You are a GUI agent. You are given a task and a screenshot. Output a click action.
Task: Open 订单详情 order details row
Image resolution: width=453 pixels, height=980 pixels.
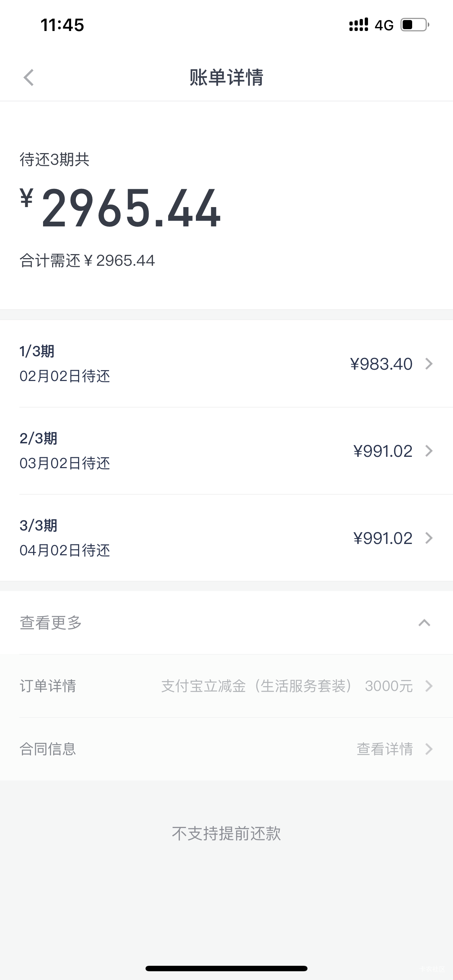(48, 686)
